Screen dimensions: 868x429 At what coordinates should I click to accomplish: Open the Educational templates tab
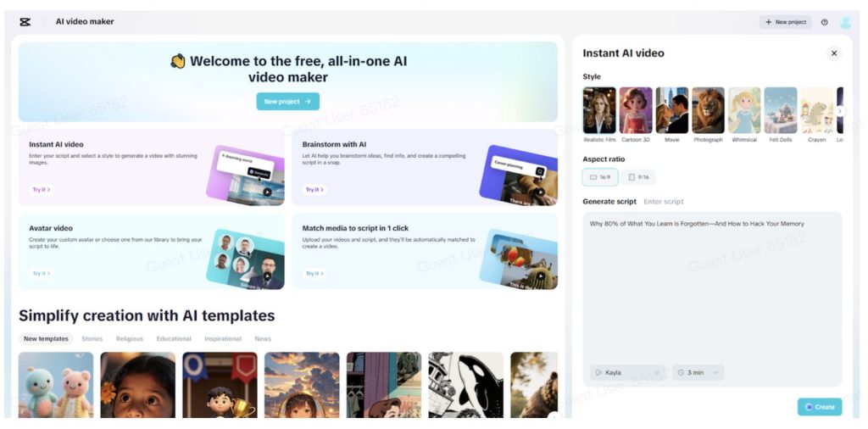[x=174, y=339]
